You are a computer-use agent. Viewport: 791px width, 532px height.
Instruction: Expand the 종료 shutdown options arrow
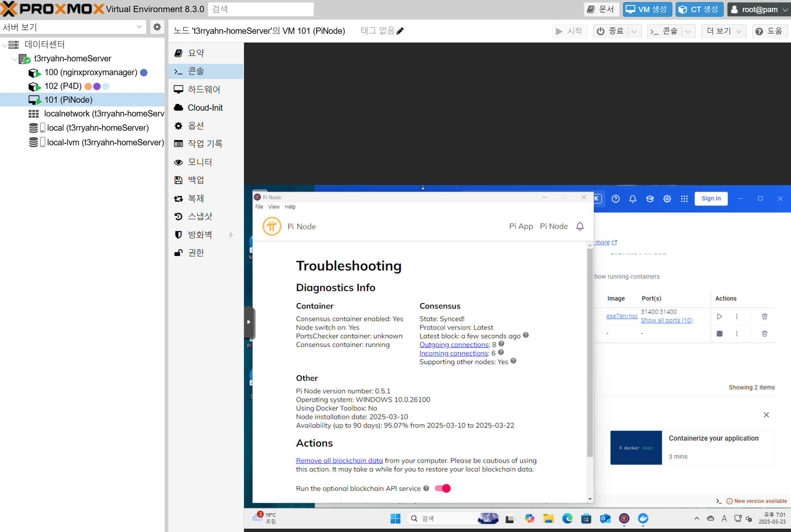click(x=634, y=31)
